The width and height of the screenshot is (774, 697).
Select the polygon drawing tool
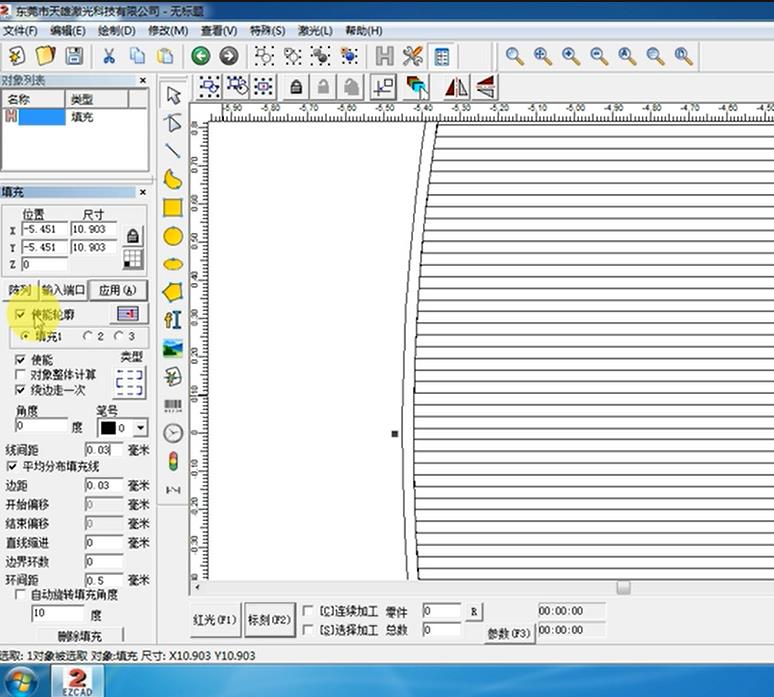pos(173,292)
